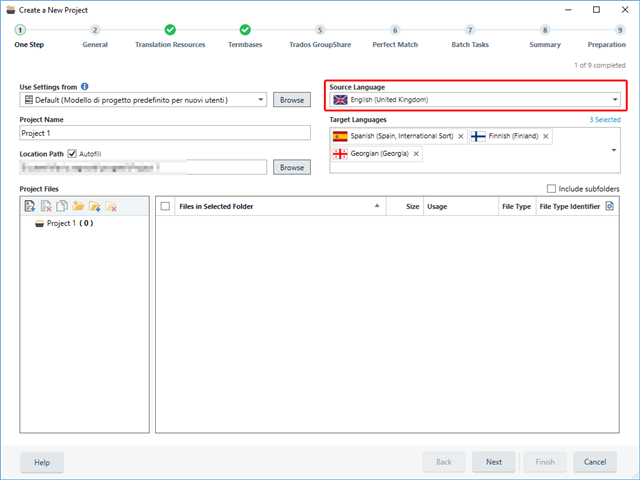Click the Help button
Viewport: 640px width, 480px height.
[x=42, y=462]
